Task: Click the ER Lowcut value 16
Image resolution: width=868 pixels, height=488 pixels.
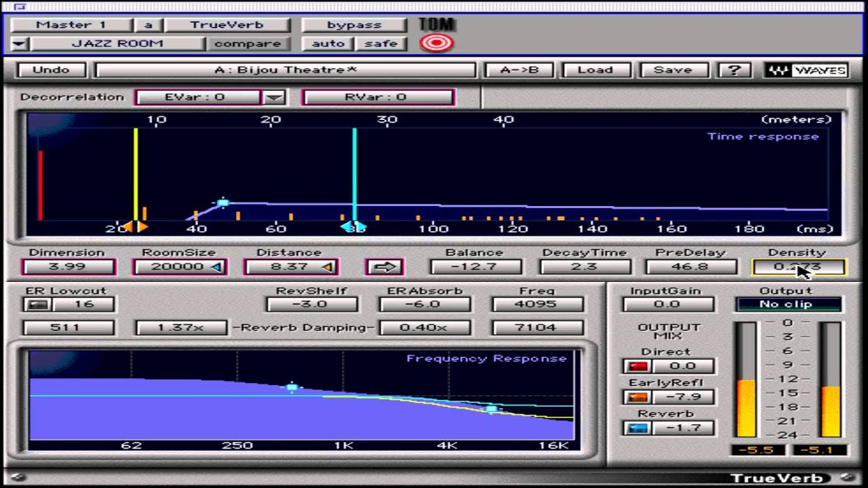Action: click(83, 304)
